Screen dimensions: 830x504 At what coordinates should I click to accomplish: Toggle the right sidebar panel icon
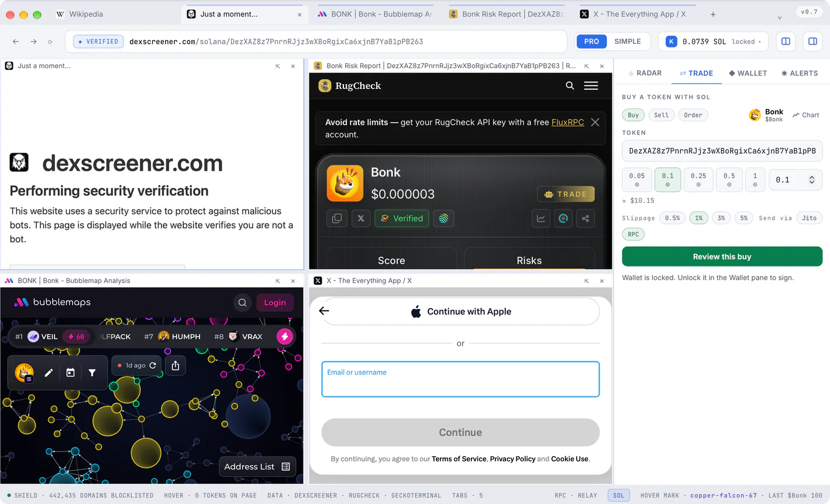pyautogui.click(x=812, y=42)
